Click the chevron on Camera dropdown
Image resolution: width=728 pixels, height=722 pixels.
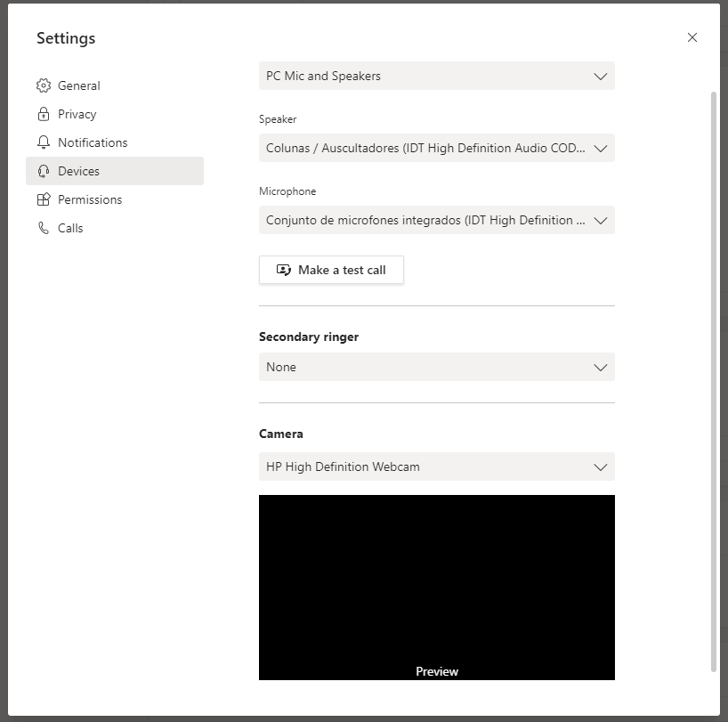[x=601, y=467]
